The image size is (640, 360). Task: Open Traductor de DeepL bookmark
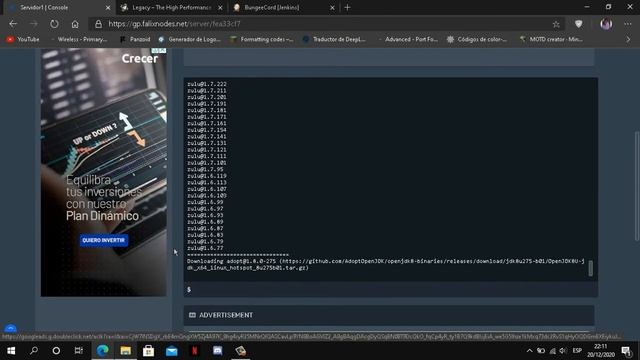334,39
